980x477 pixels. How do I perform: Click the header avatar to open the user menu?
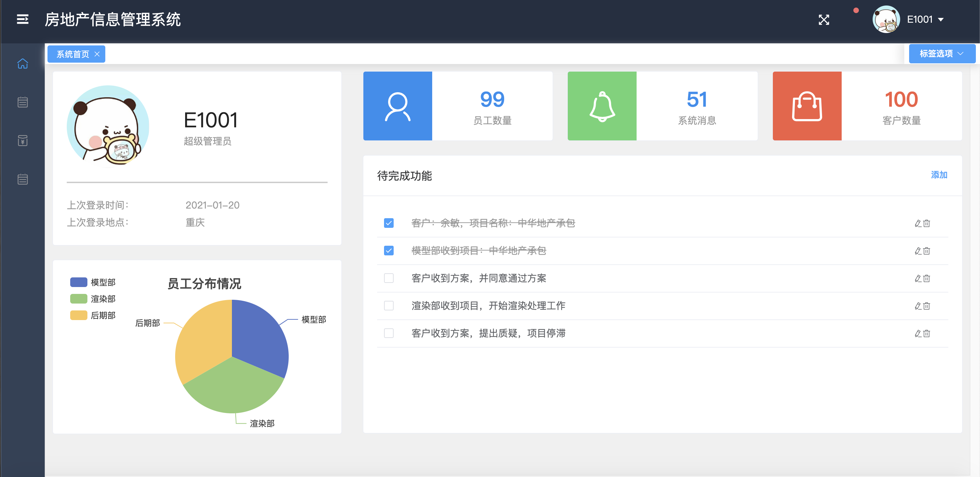click(886, 19)
